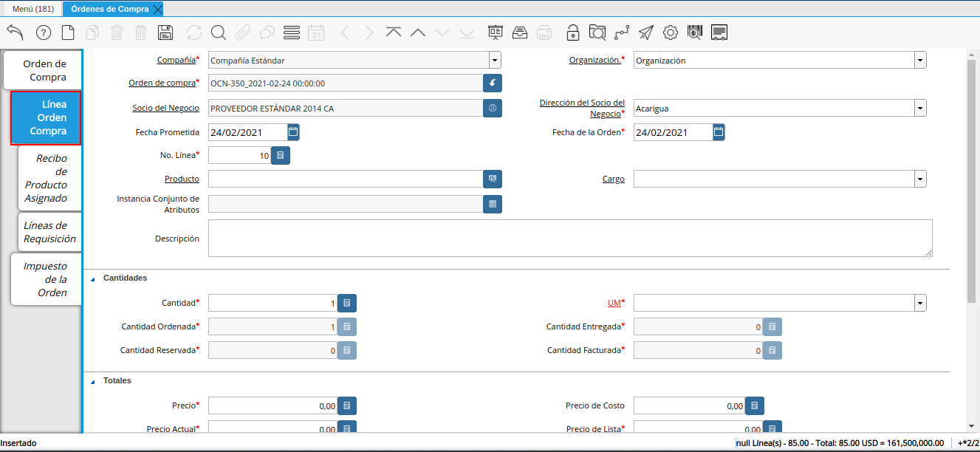Open the product info barcode icon
The height and width of the screenshot is (452, 980).
point(695,32)
